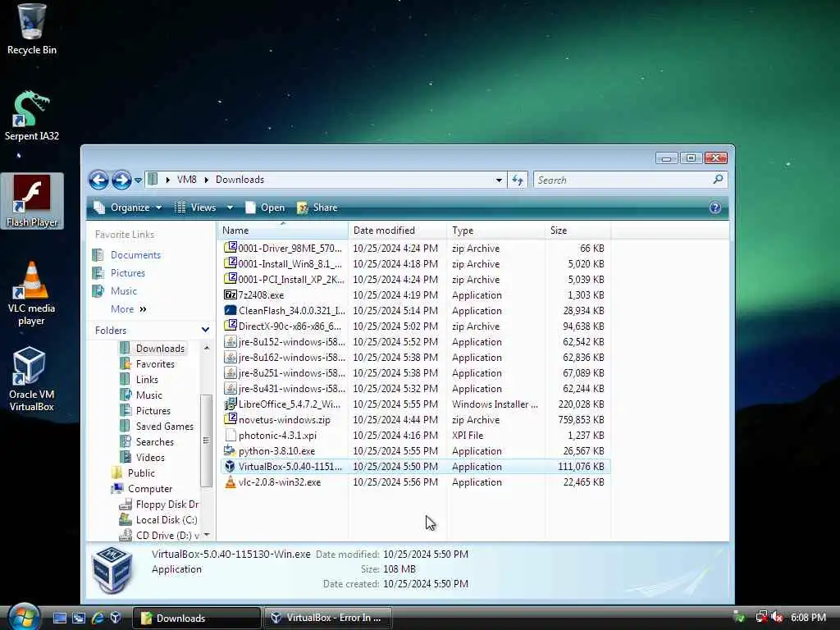Click the network tray icon

[760, 617]
